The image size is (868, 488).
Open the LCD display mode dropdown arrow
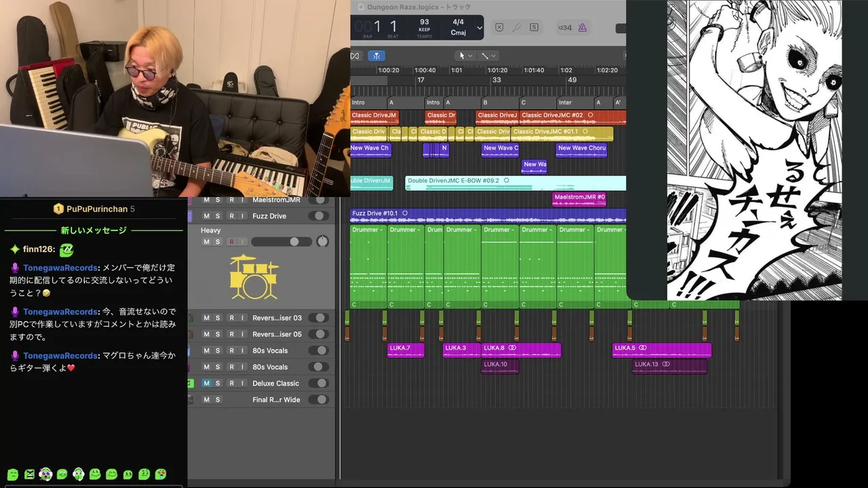(x=479, y=28)
